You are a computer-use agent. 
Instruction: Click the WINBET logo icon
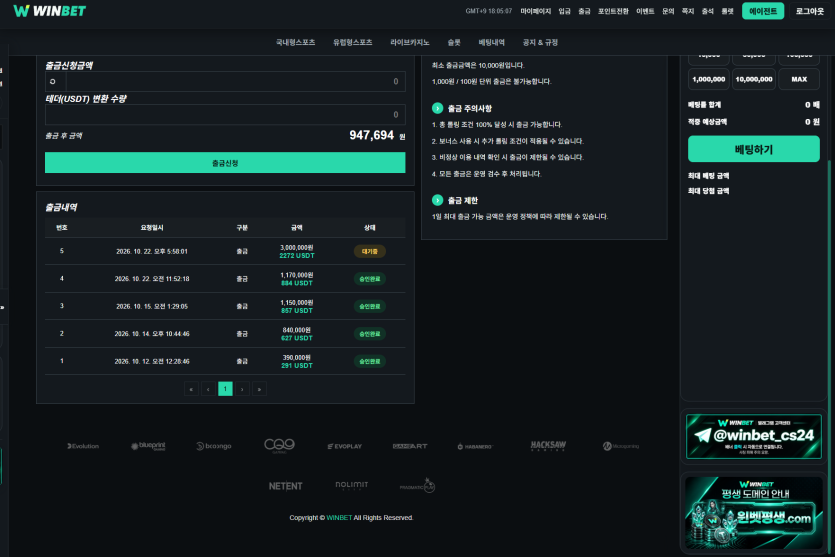[21, 11]
